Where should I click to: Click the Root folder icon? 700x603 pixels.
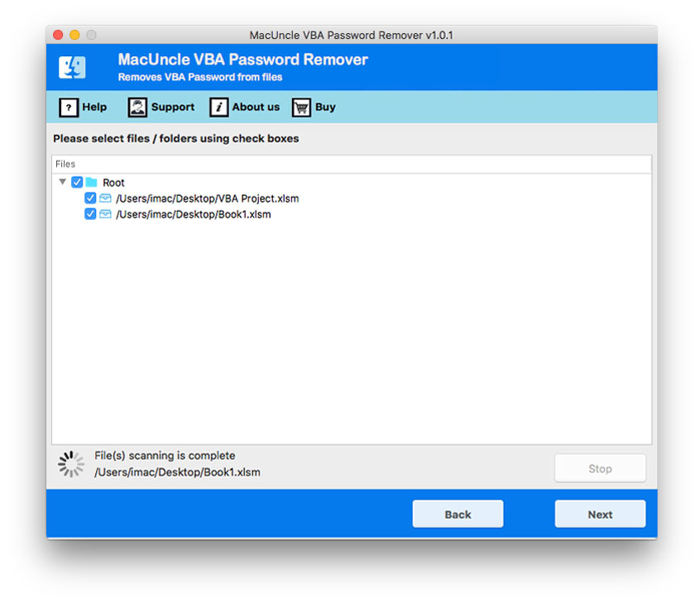[x=91, y=182]
